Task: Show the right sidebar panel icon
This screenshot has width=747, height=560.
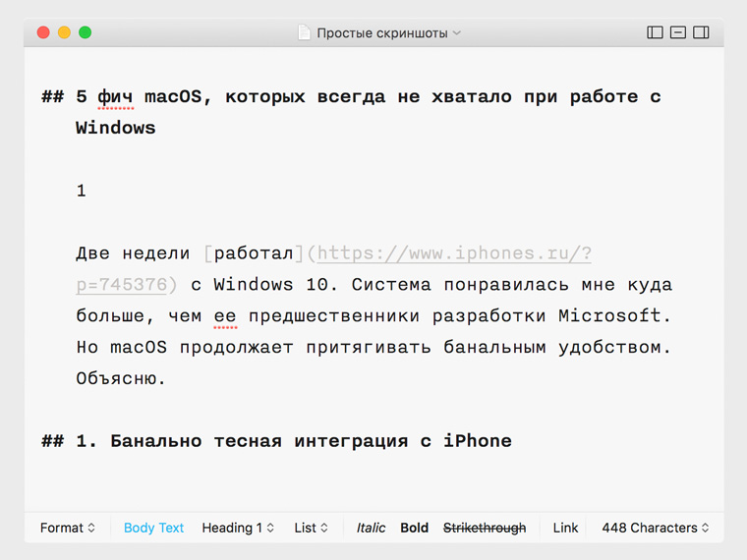Action: pos(701,32)
